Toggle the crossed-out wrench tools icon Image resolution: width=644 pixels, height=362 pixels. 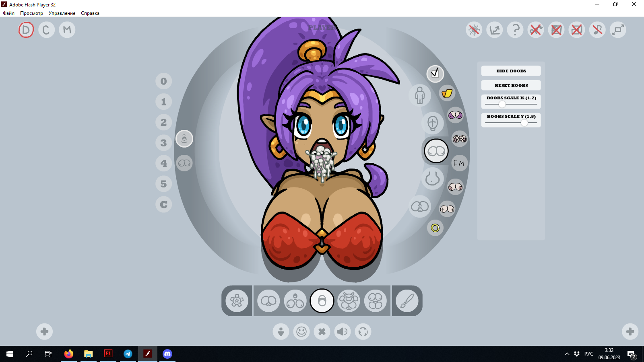point(536,30)
